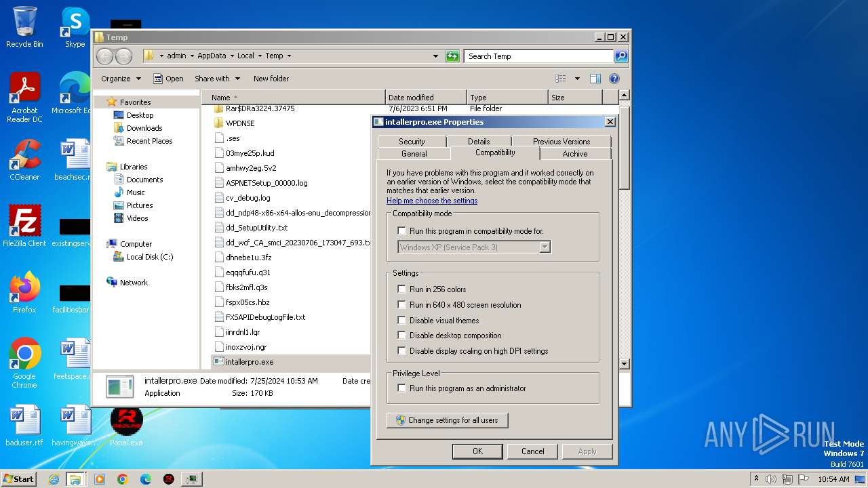Switch to the Archive tab

point(575,154)
